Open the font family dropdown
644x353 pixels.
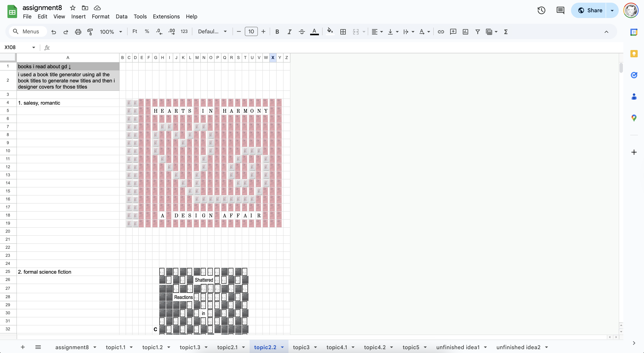click(212, 32)
